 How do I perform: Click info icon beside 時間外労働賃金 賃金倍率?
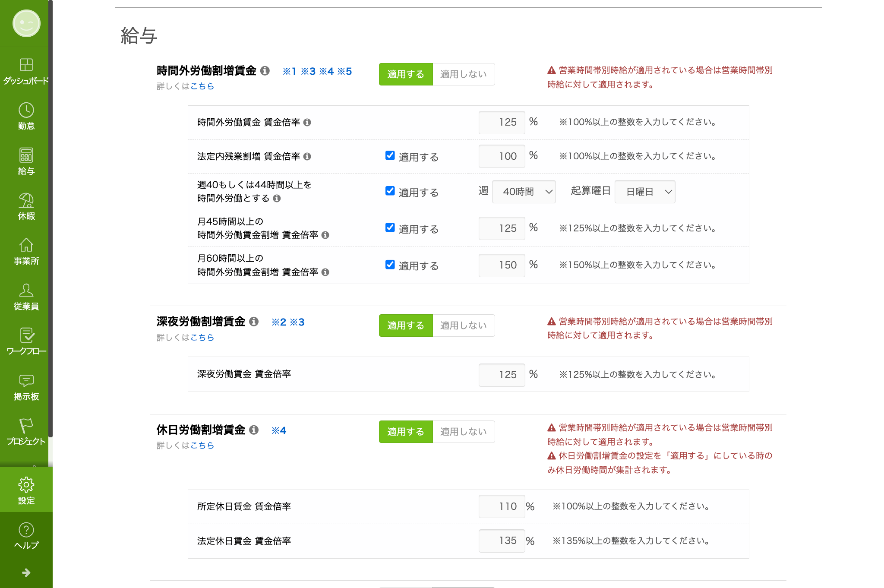click(307, 122)
